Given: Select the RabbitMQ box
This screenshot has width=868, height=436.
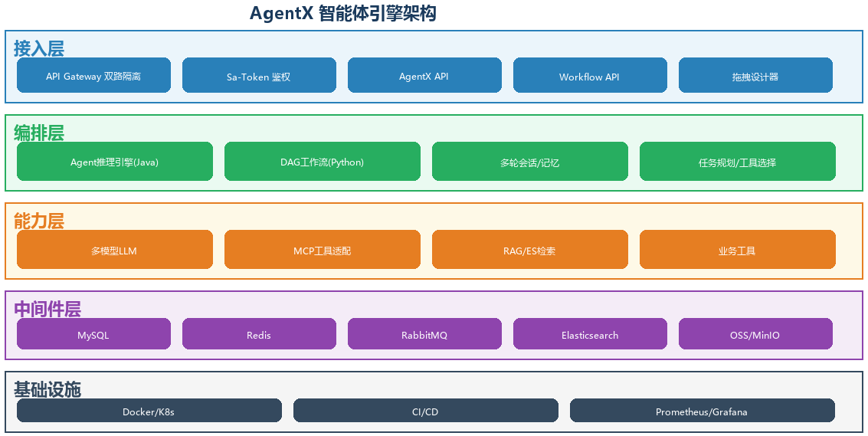Looking at the screenshot, I should click(424, 333).
